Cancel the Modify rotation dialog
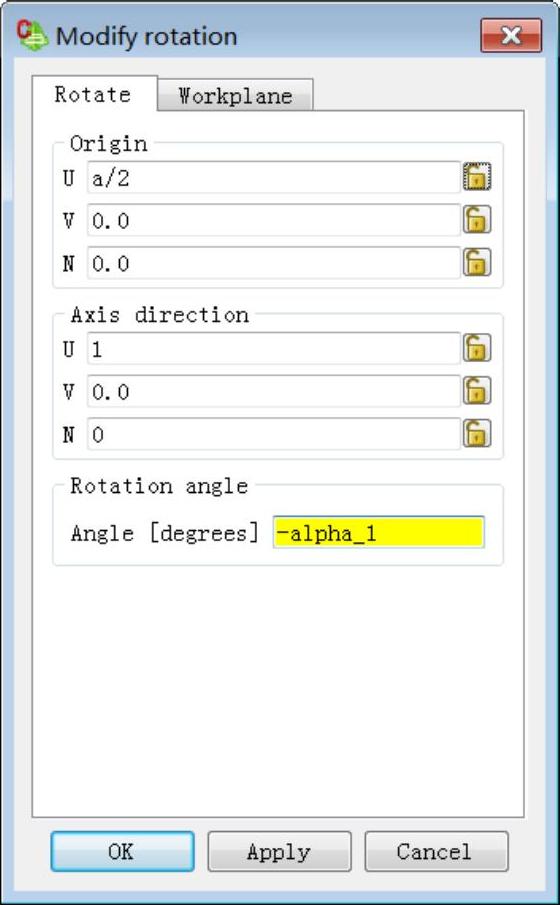560x905 pixels. pyautogui.click(x=436, y=851)
